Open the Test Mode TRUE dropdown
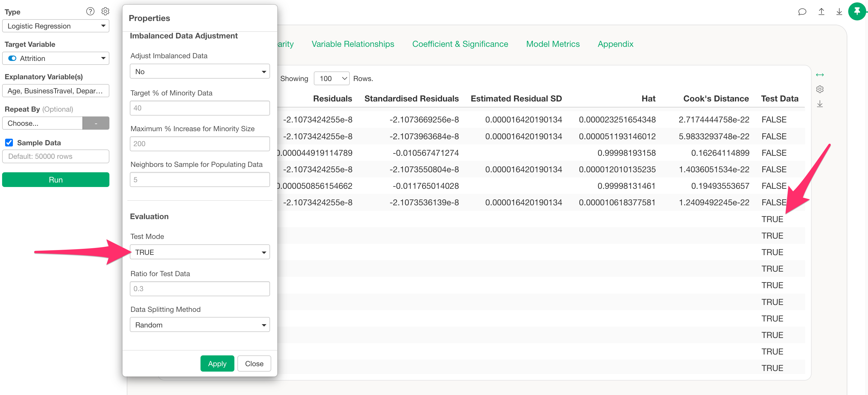This screenshot has height=395, width=868. tap(200, 252)
